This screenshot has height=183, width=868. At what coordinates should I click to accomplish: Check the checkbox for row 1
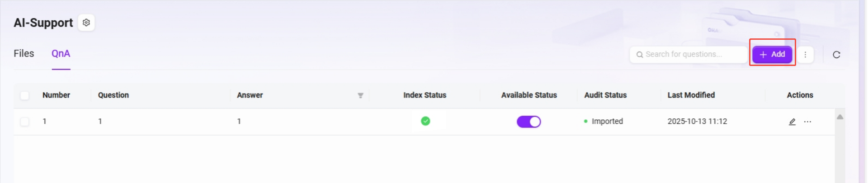[x=25, y=122]
